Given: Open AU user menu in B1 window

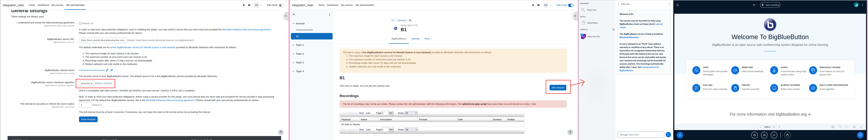Looking at the screenshot, I should tap(548, 5).
